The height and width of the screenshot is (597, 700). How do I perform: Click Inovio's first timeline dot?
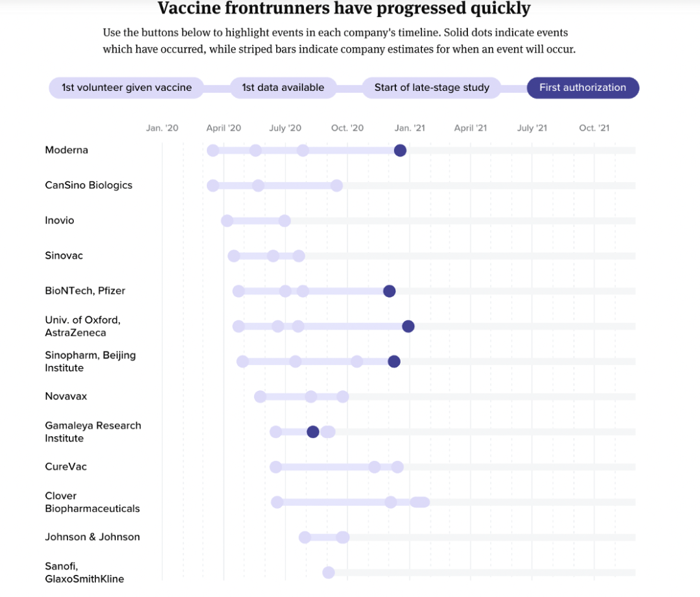click(x=227, y=221)
